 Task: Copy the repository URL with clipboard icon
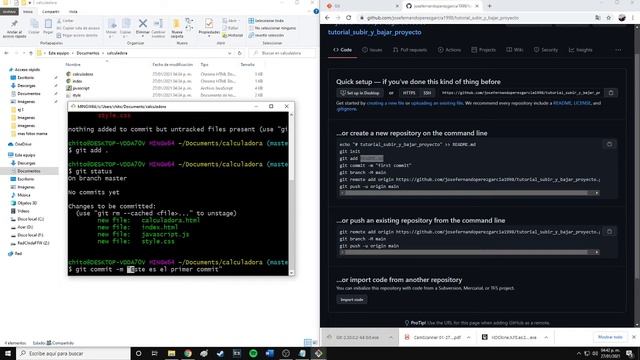pos(611,93)
